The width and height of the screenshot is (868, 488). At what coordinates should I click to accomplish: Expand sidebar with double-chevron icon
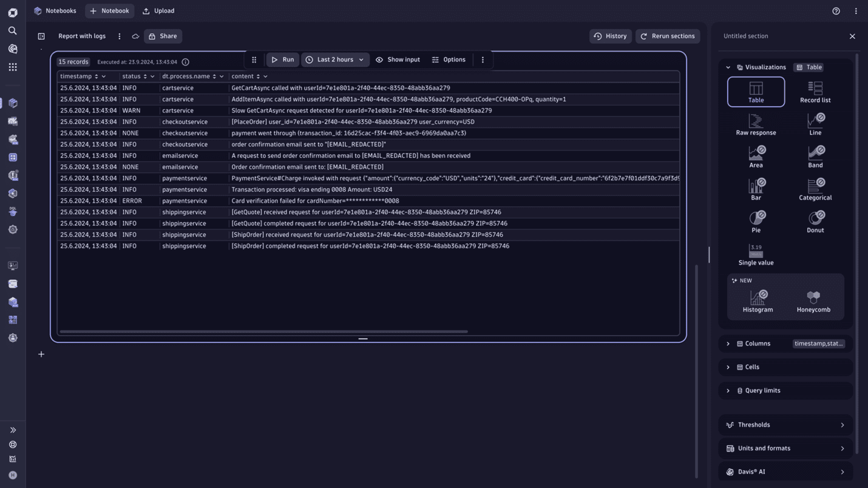(13, 430)
